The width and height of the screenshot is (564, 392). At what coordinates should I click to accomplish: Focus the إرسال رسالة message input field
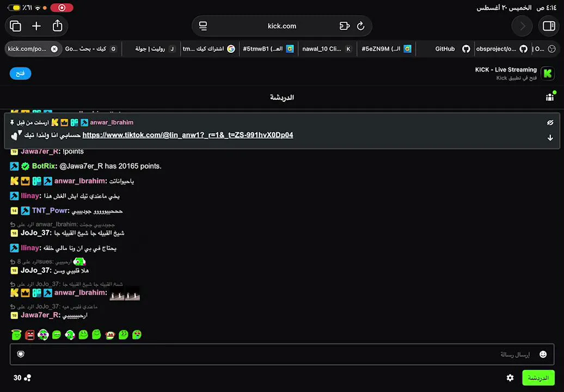click(x=282, y=354)
